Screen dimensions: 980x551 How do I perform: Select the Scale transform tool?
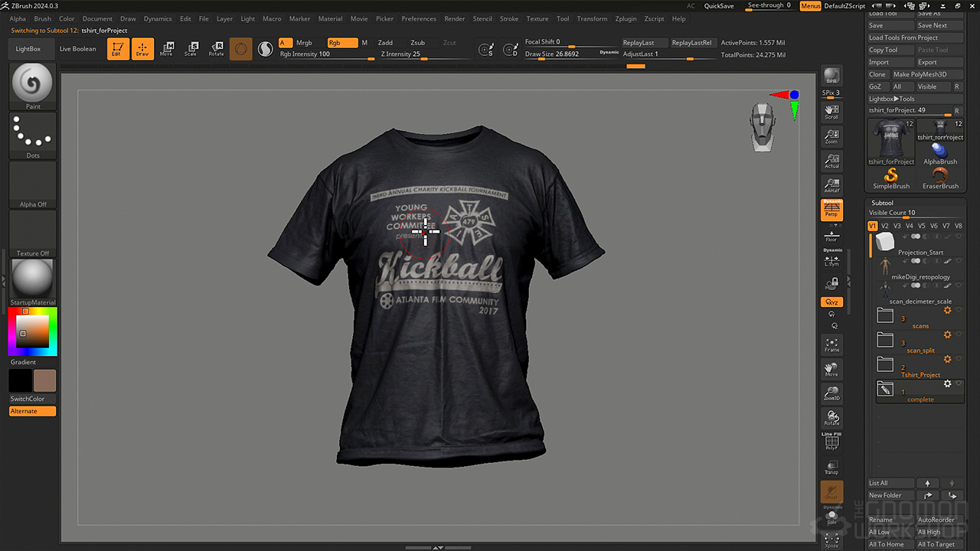(191, 49)
